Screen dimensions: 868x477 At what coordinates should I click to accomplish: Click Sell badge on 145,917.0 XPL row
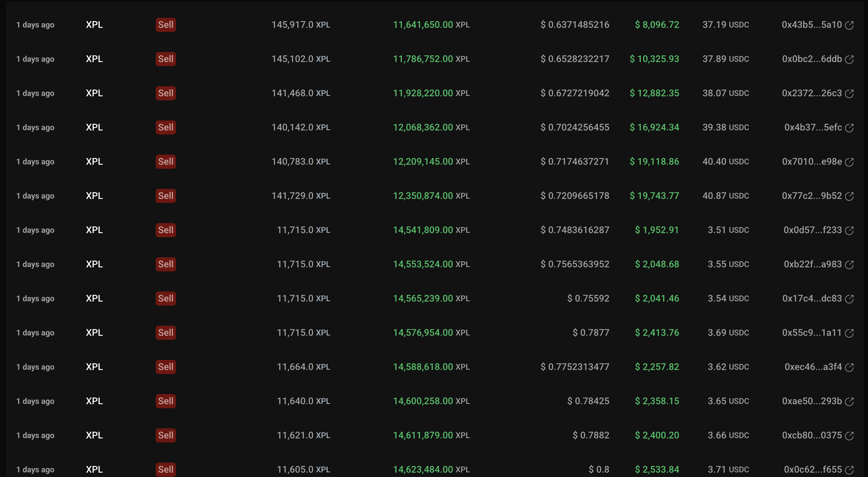(x=165, y=25)
